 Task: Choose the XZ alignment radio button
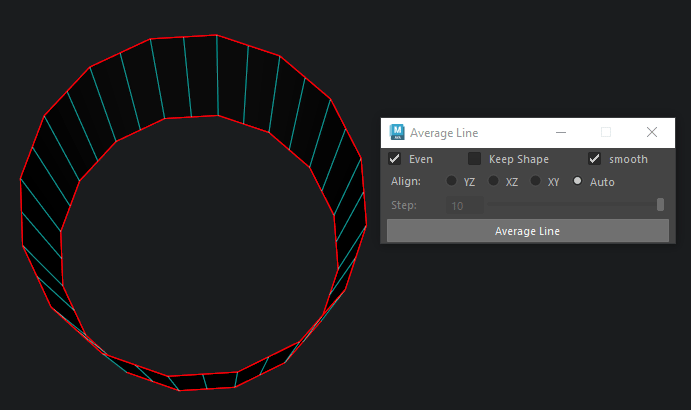494,182
